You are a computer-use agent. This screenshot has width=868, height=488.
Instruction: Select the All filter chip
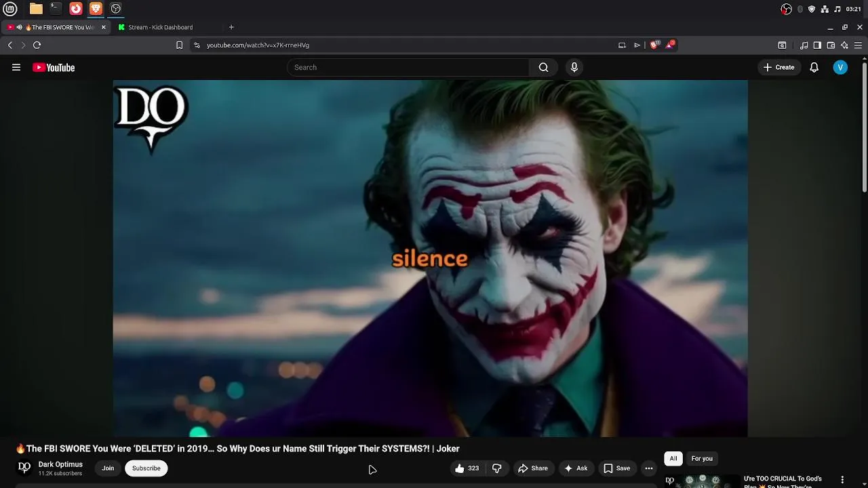tap(673, 459)
